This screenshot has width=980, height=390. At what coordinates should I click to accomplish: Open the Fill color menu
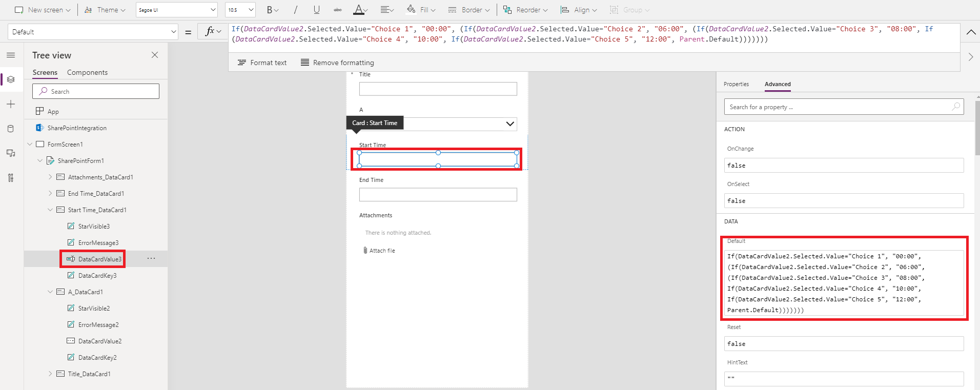421,10
